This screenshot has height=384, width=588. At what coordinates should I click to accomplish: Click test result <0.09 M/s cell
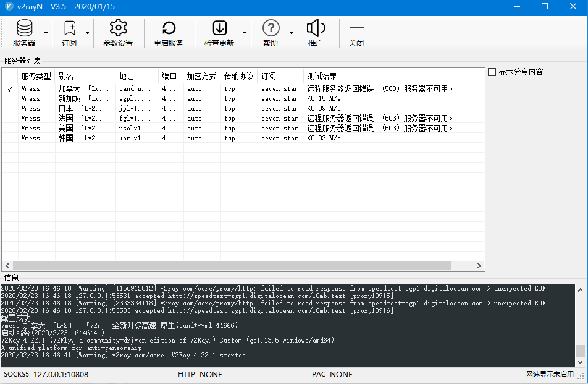324,108
